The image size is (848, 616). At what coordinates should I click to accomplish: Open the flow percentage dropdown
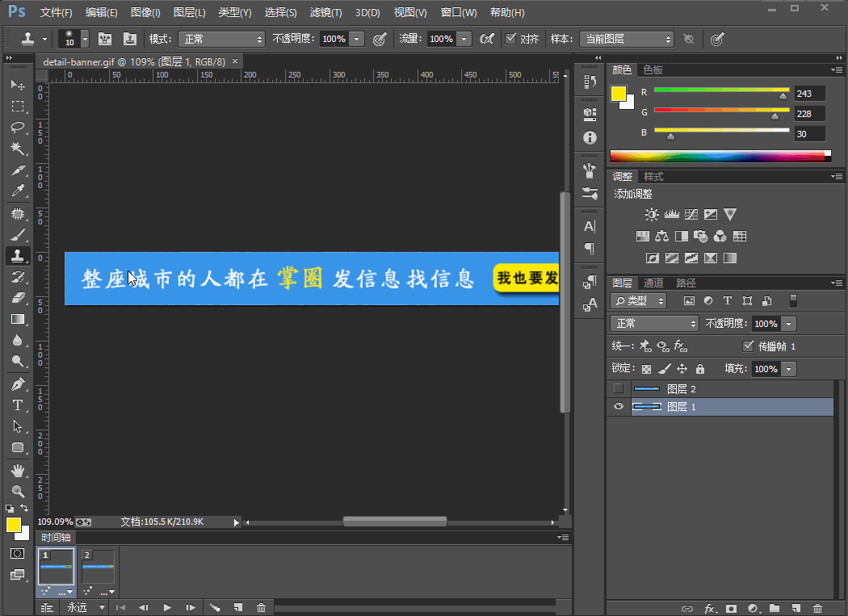point(464,39)
